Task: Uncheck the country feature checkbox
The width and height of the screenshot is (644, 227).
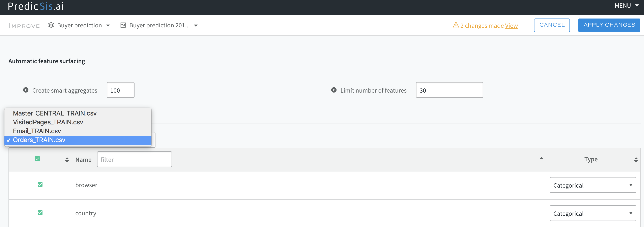Action: pos(40,213)
